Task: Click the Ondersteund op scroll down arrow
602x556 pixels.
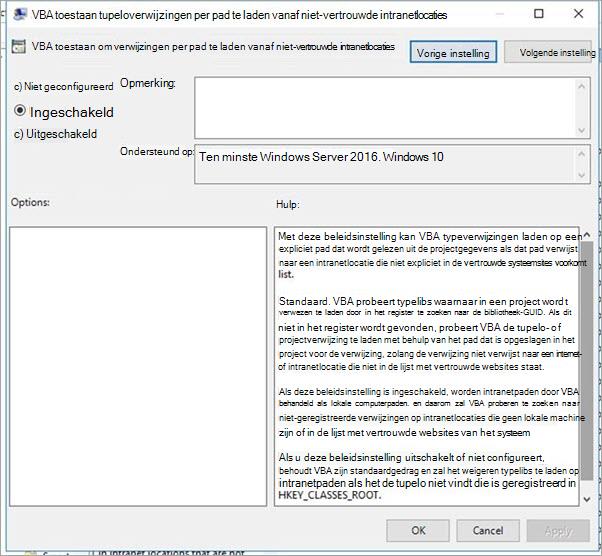Action: [x=581, y=175]
